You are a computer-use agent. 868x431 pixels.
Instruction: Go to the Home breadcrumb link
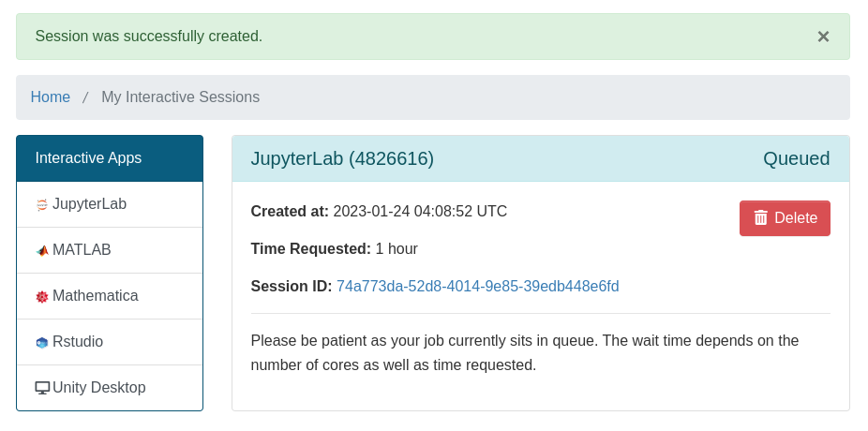point(51,97)
